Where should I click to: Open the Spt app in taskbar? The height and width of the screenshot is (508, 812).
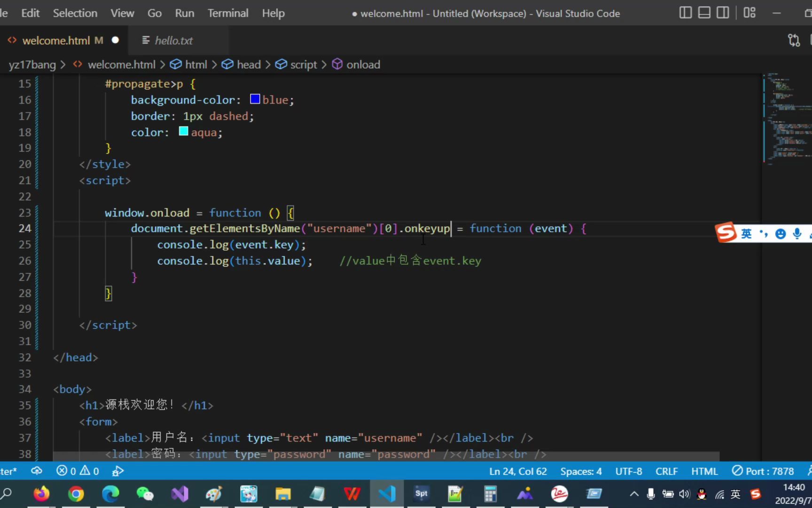(x=421, y=494)
